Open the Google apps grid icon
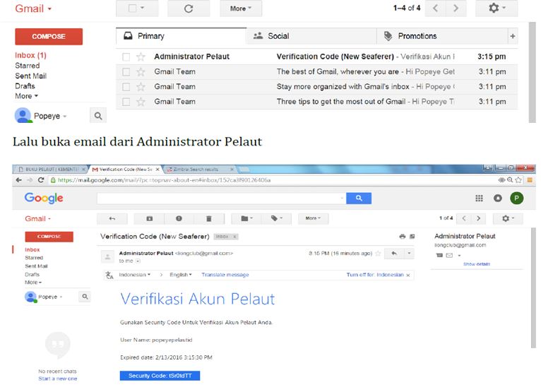The width and height of the screenshot is (541, 392). tap(480, 198)
